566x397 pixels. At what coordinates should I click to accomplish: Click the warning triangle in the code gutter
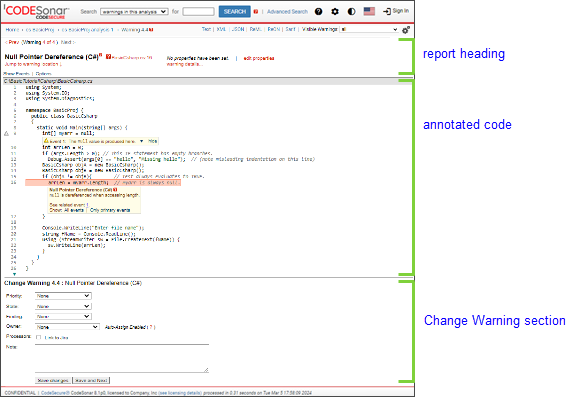point(6,134)
